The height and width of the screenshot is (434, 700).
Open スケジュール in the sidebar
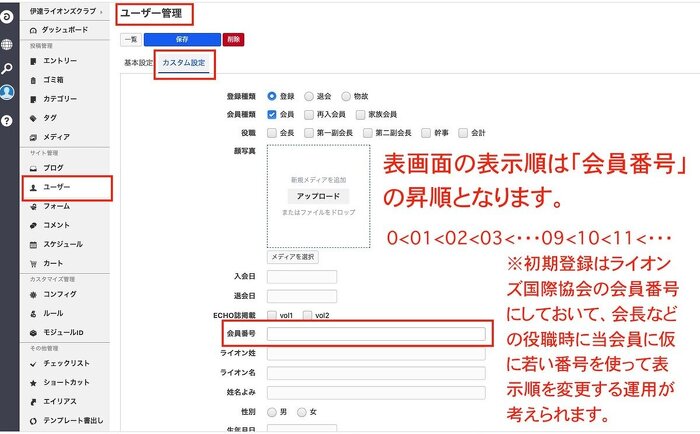62,243
